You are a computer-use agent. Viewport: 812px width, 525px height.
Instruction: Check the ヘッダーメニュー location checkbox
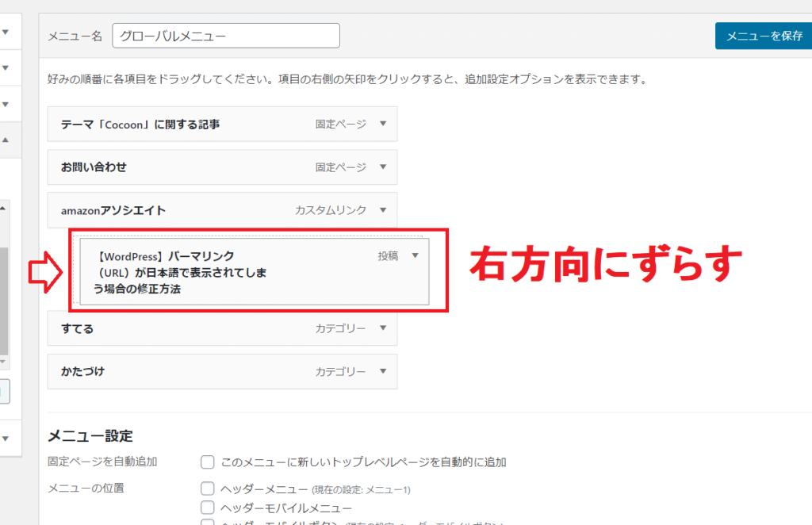point(208,489)
